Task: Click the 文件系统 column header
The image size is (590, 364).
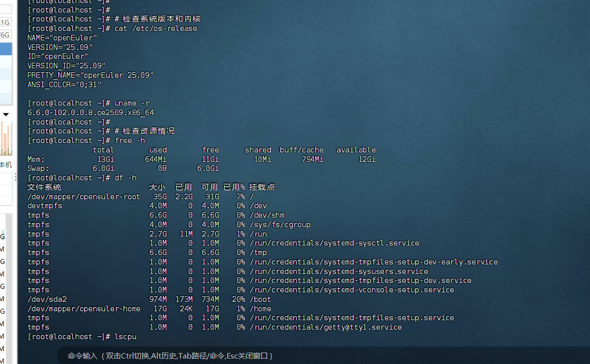Action: pos(44,187)
